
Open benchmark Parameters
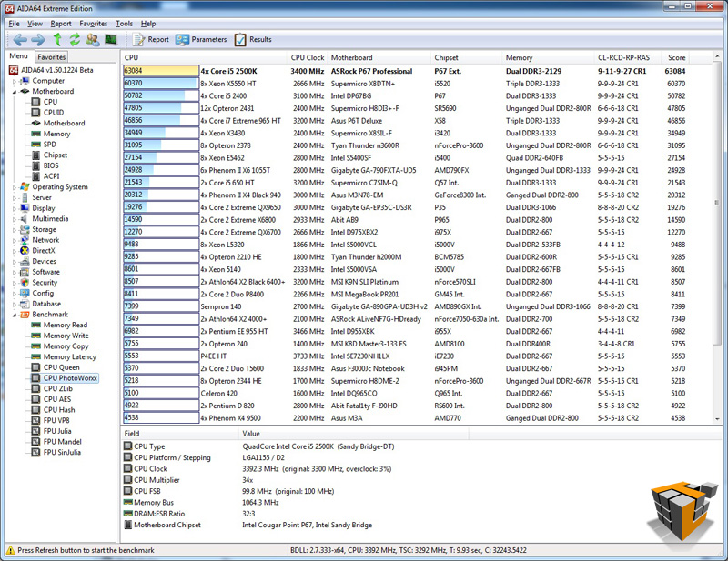201,40
